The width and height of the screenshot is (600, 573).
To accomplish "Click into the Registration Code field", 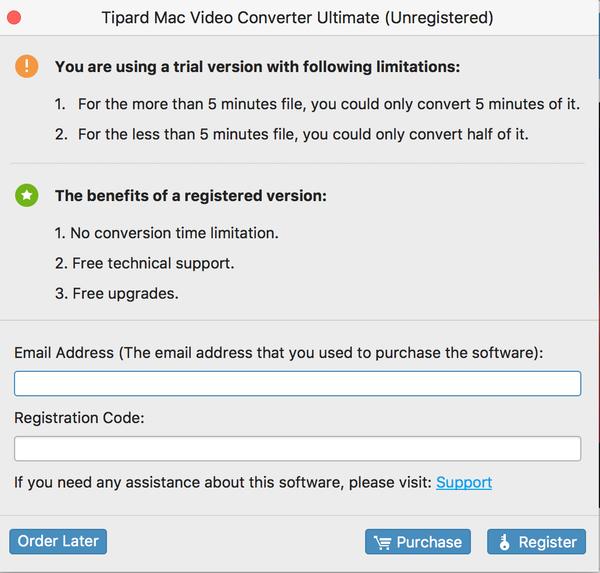I will tap(297, 449).
